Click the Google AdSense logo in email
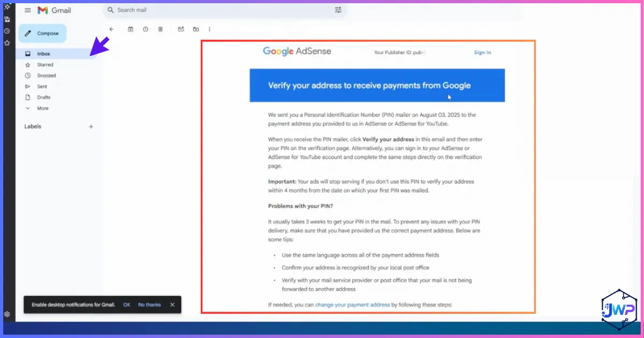The image size is (644, 338). click(297, 52)
